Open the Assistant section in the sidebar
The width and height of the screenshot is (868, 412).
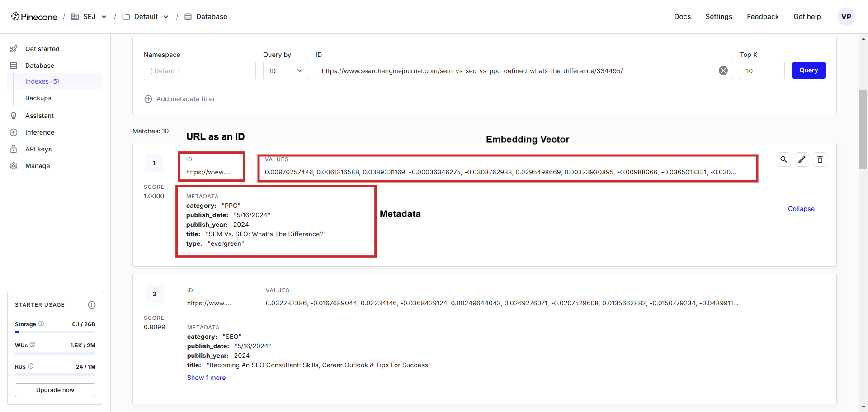[40, 116]
